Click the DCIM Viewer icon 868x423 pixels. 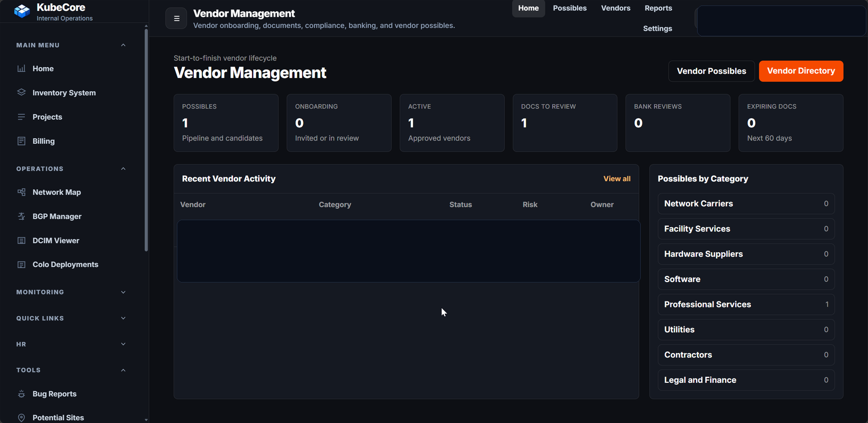pos(22,240)
